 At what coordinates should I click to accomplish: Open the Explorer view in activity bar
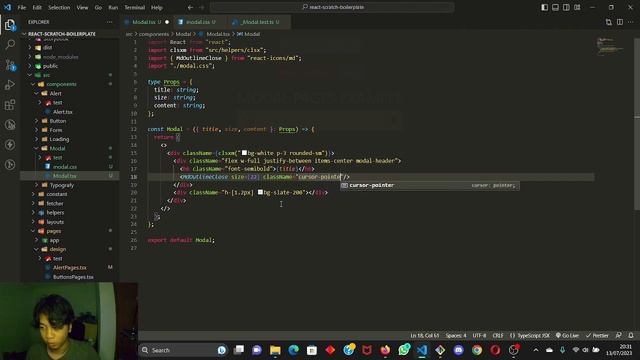tap(10, 25)
